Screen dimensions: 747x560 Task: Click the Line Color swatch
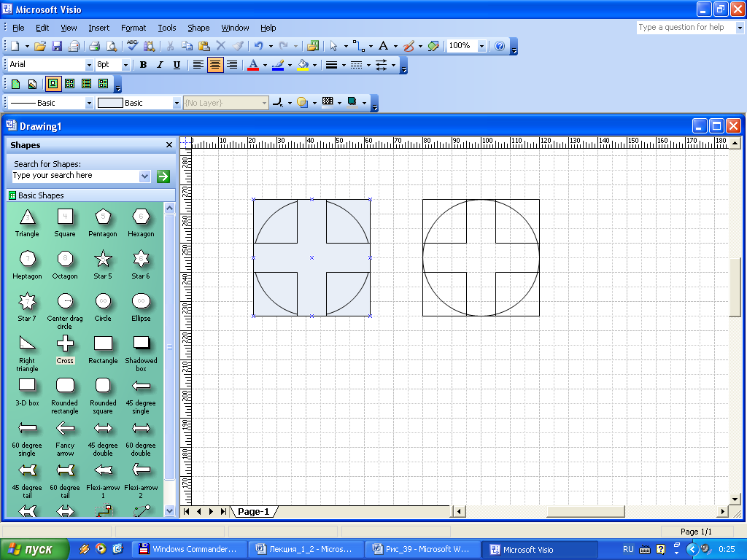[x=278, y=65]
